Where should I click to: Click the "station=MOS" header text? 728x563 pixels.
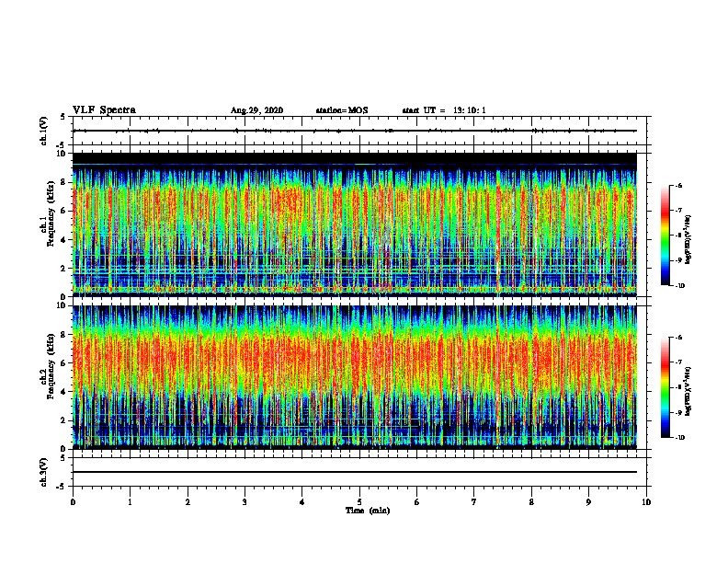(342, 110)
